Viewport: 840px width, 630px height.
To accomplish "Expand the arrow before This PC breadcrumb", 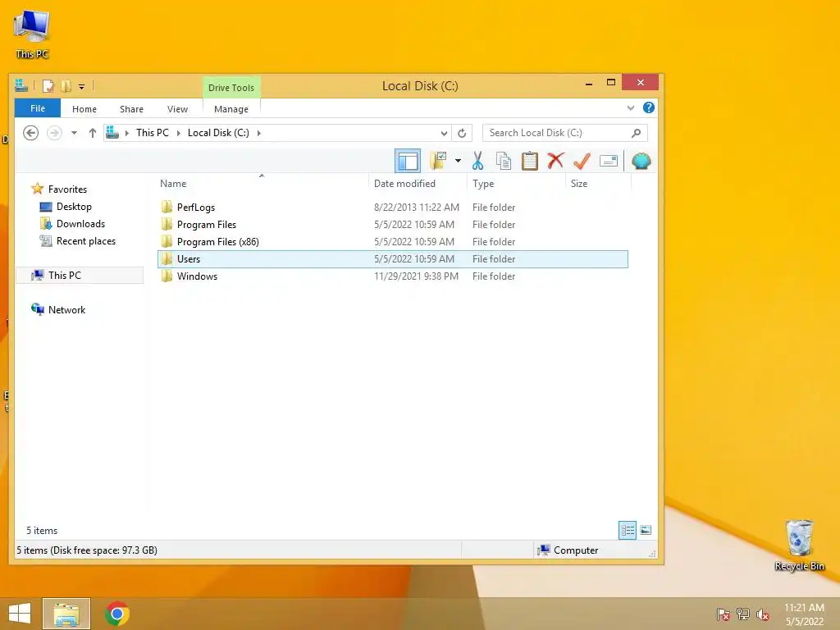I will (x=127, y=133).
